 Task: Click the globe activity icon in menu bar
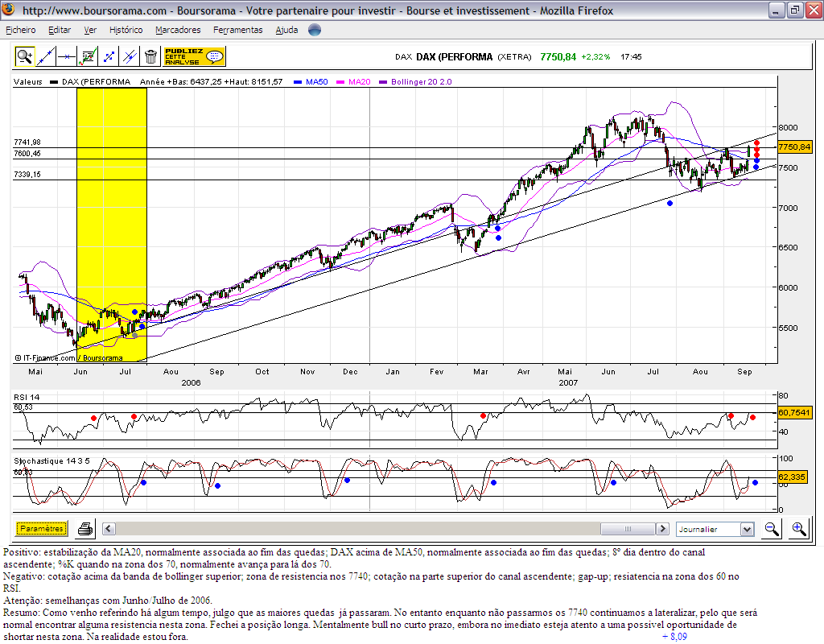[315, 30]
